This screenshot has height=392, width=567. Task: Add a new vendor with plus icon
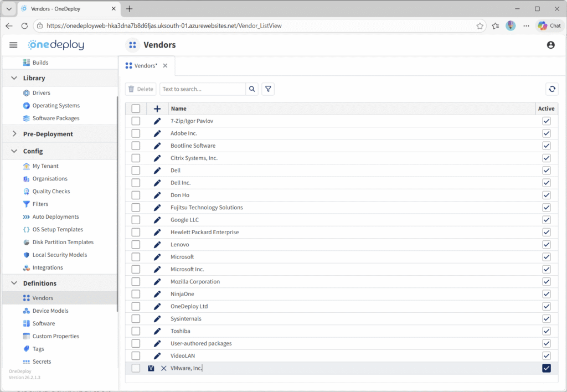157,109
